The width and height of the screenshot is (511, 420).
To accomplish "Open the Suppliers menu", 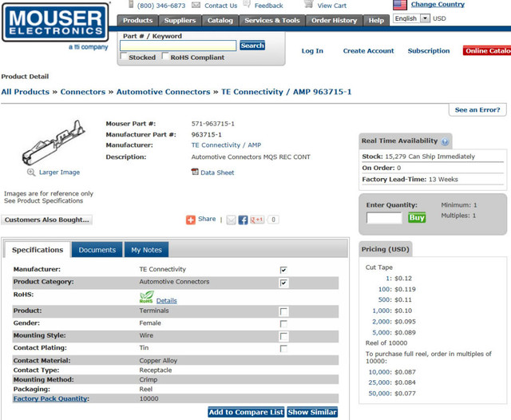I will tap(180, 20).
